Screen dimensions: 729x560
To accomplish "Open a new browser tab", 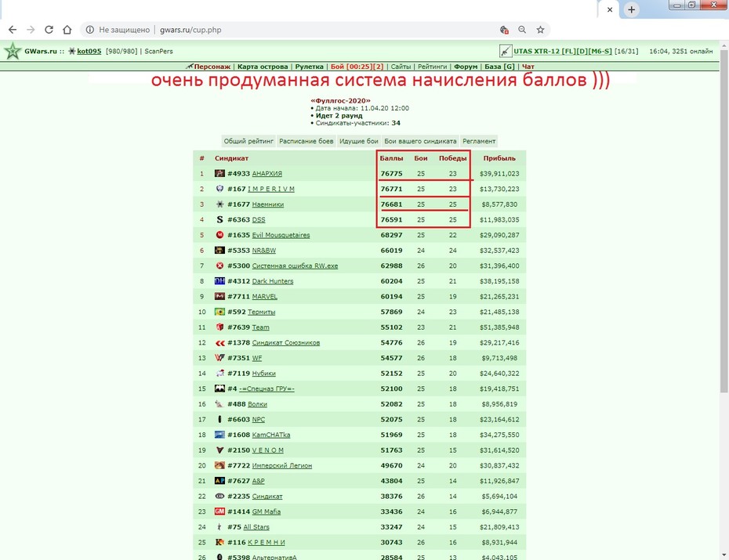I will [x=631, y=9].
